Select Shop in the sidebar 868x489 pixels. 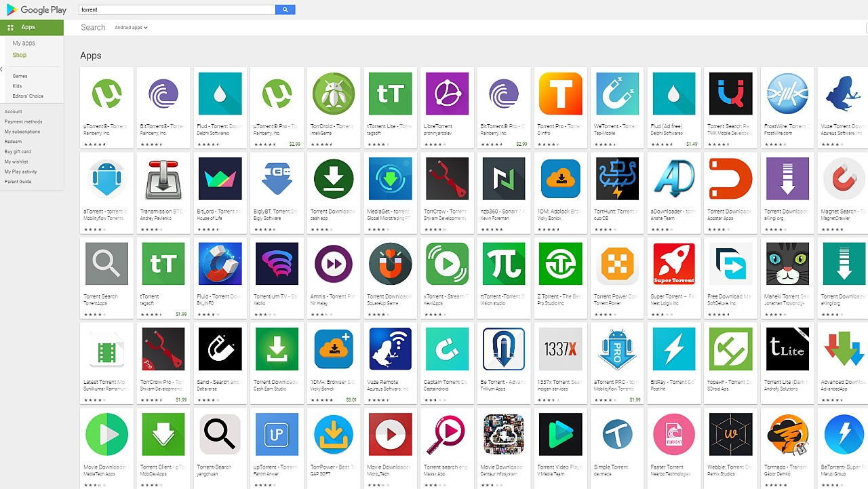pyautogui.click(x=19, y=55)
